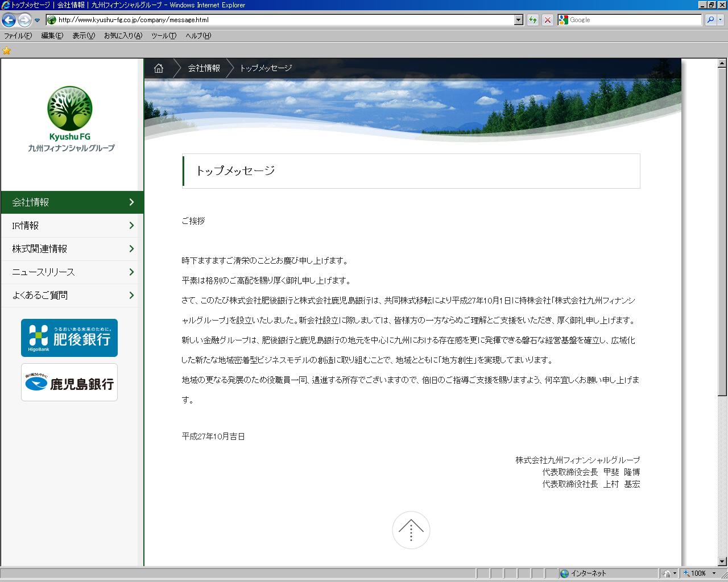Image resolution: width=728 pixels, height=582 pixels.
Task: Click the 肥後銀行 Higo Bank banner
Action: [69, 338]
